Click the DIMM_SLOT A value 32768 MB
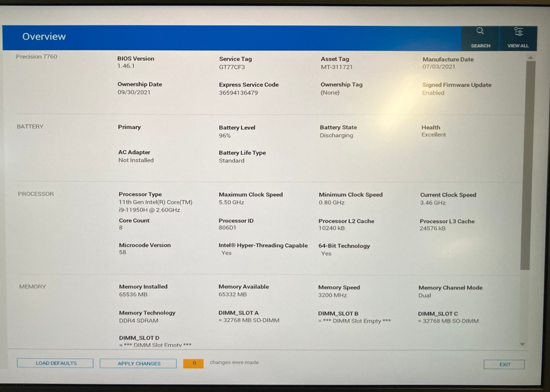550x392 pixels. pos(249,320)
